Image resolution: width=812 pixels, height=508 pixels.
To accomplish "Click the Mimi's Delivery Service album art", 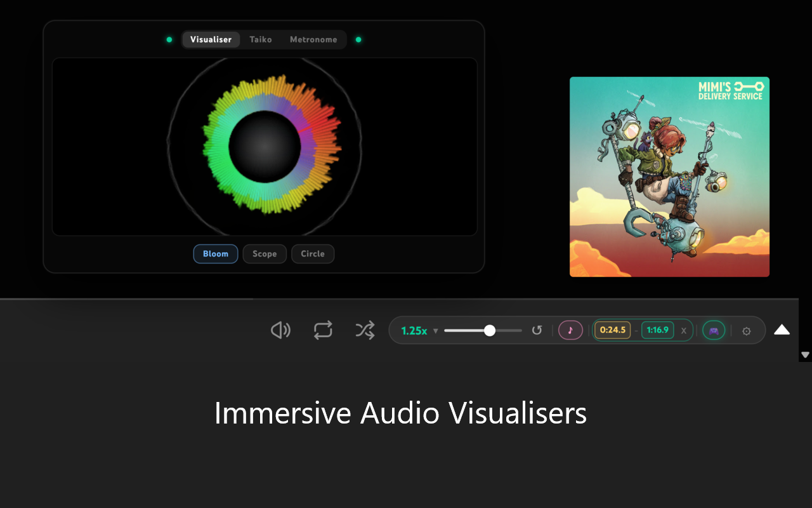I will [x=669, y=177].
